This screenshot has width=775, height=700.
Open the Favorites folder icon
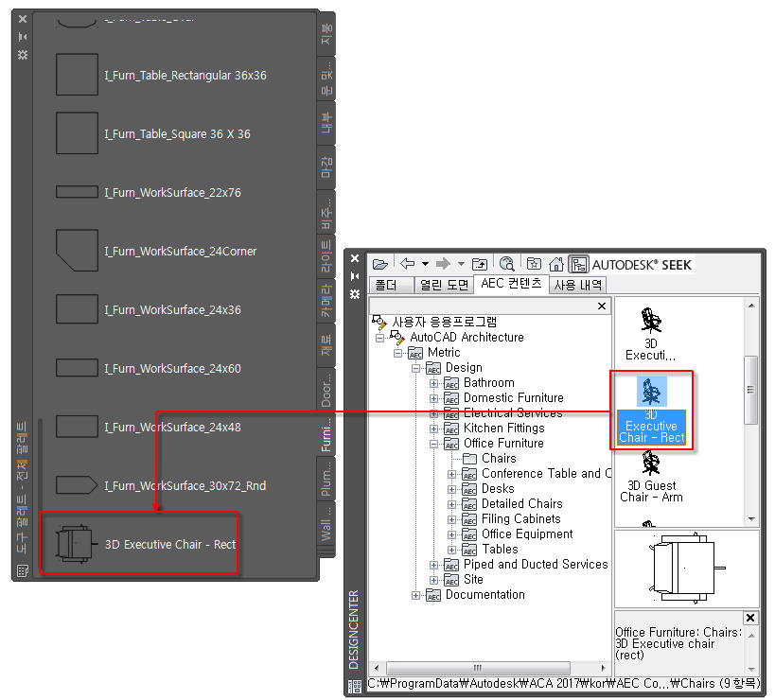[534, 264]
